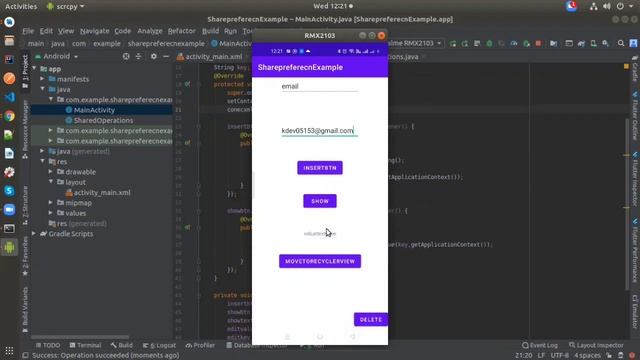640x360 pixels.
Task: Collapse the res folder
Action: pyautogui.click(x=42, y=161)
